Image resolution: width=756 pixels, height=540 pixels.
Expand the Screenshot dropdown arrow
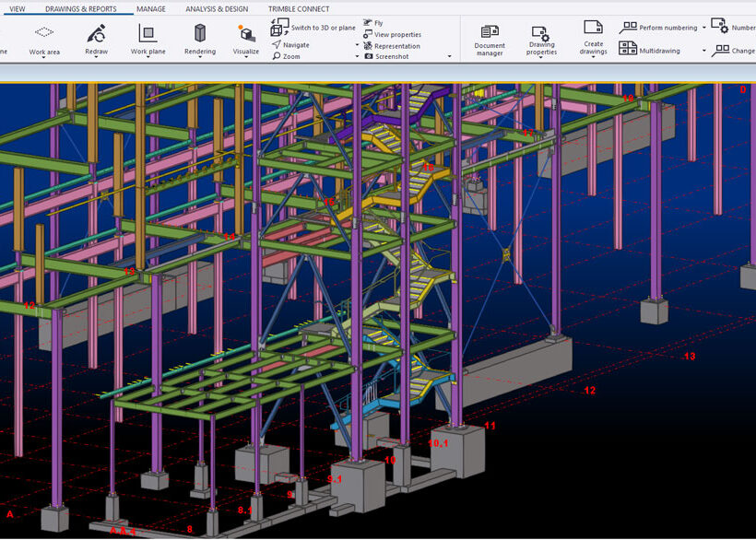click(450, 57)
